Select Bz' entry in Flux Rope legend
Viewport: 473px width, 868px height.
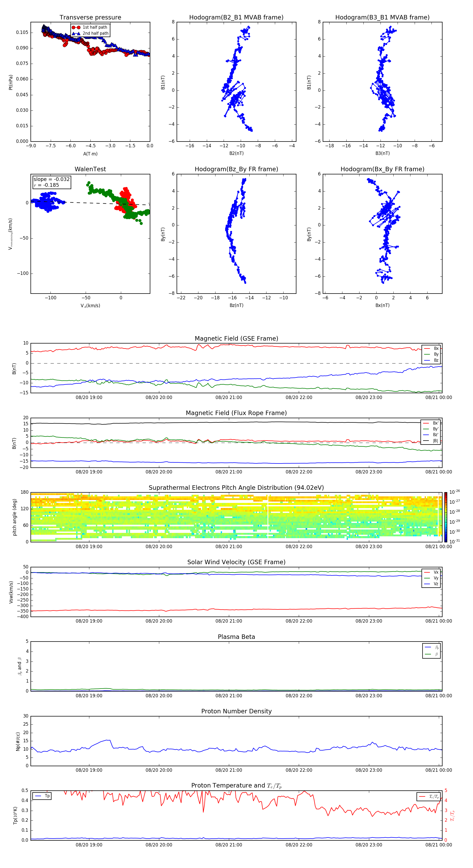[x=431, y=435]
